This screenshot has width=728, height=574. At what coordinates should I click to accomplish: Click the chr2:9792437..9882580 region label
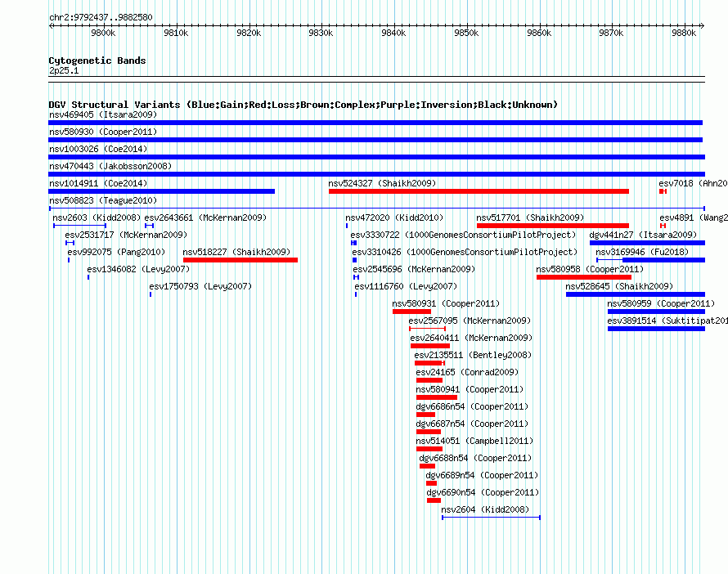click(101, 17)
